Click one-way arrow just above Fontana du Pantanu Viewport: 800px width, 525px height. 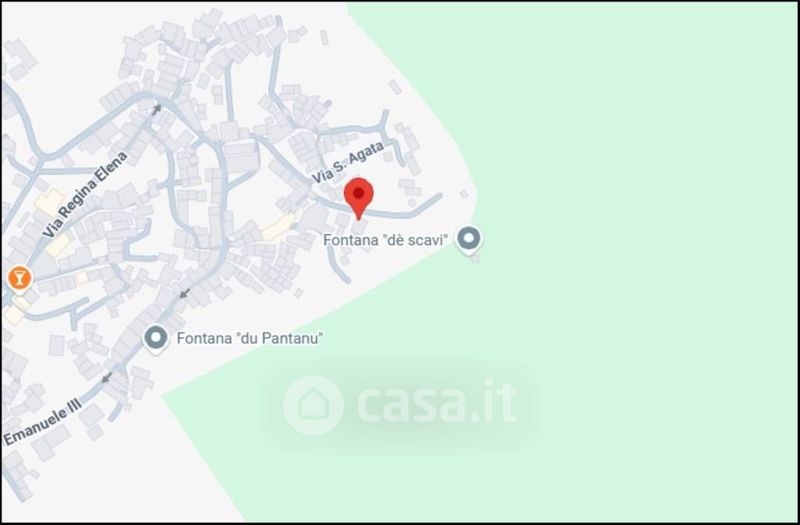pyautogui.click(x=185, y=293)
